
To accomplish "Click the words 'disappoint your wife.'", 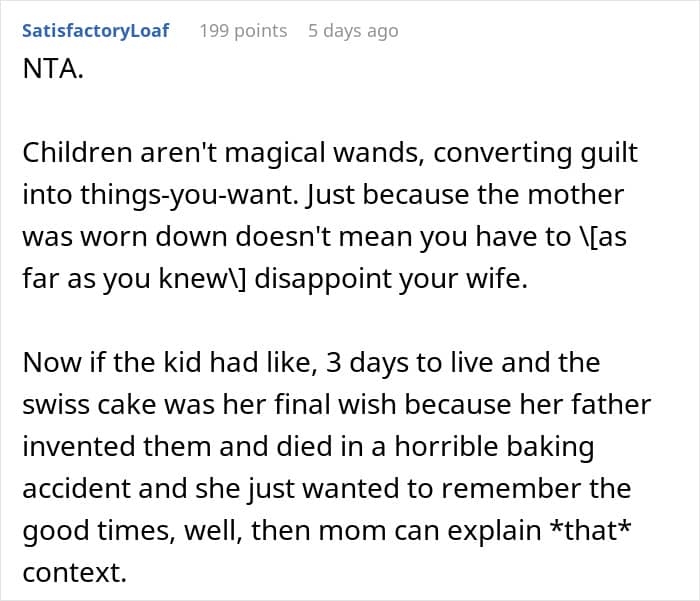I will click(x=391, y=279).
